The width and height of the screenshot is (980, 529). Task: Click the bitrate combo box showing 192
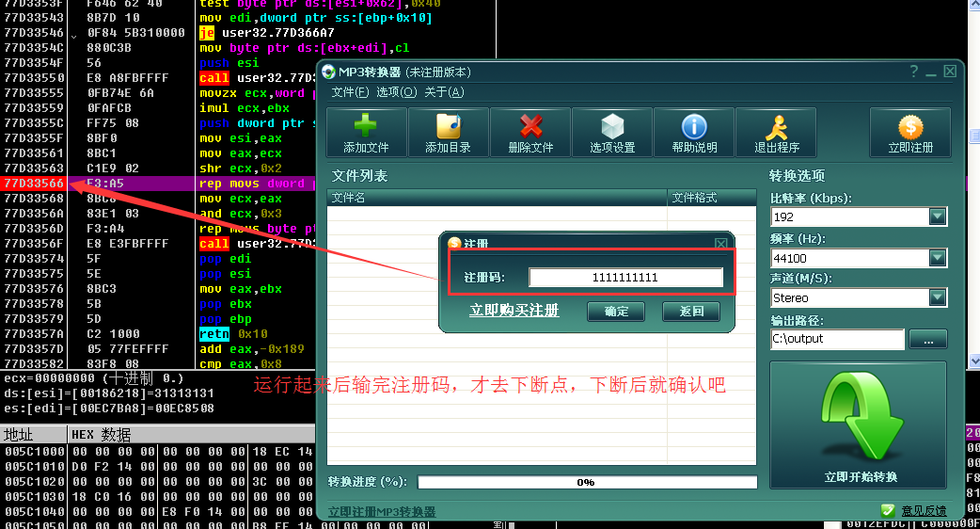pyautogui.click(x=859, y=217)
